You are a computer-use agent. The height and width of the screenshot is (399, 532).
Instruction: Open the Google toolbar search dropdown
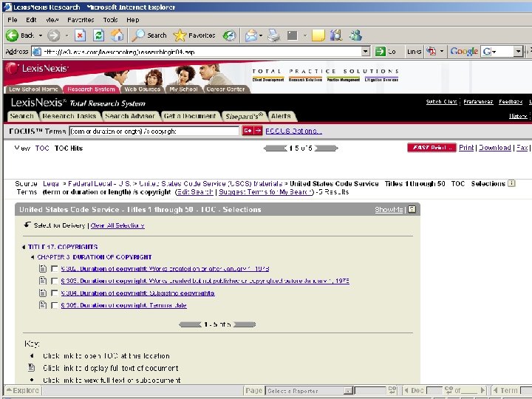518,52
